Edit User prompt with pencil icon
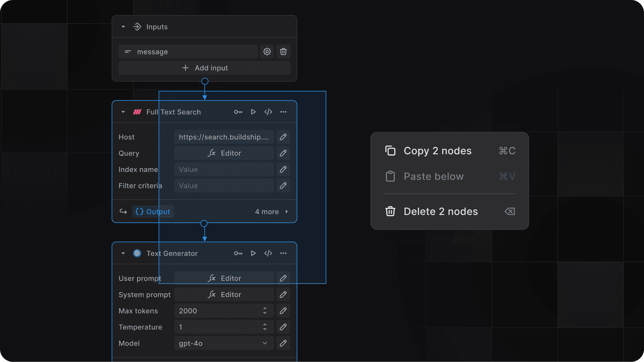Image resolution: width=644 pixels, height=362 pixels. [283, 278]
